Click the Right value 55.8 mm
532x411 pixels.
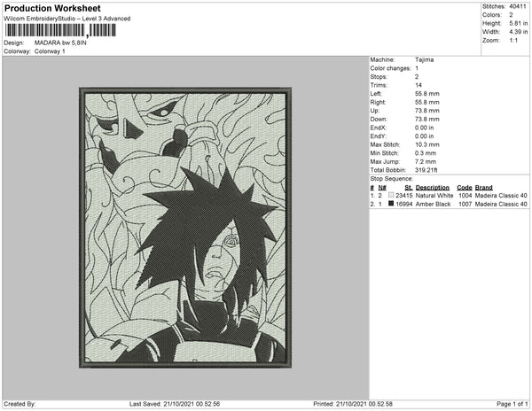click(x=427, y=102)
